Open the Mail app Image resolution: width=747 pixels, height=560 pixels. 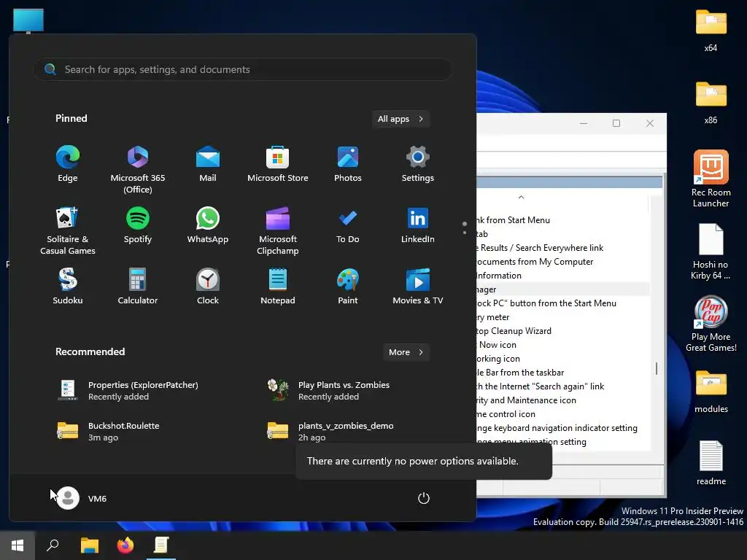point(208,164)
